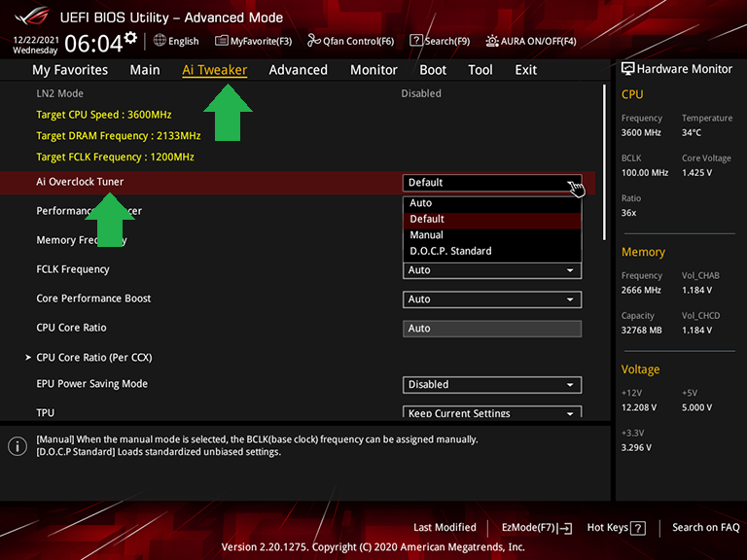
Task: Switch to Tool tab
Action: coord(480,70)
